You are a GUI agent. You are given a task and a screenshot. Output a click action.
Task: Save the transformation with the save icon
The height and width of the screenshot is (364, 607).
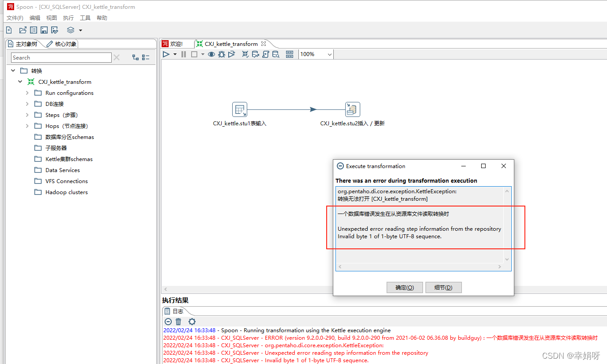(44, 30)
